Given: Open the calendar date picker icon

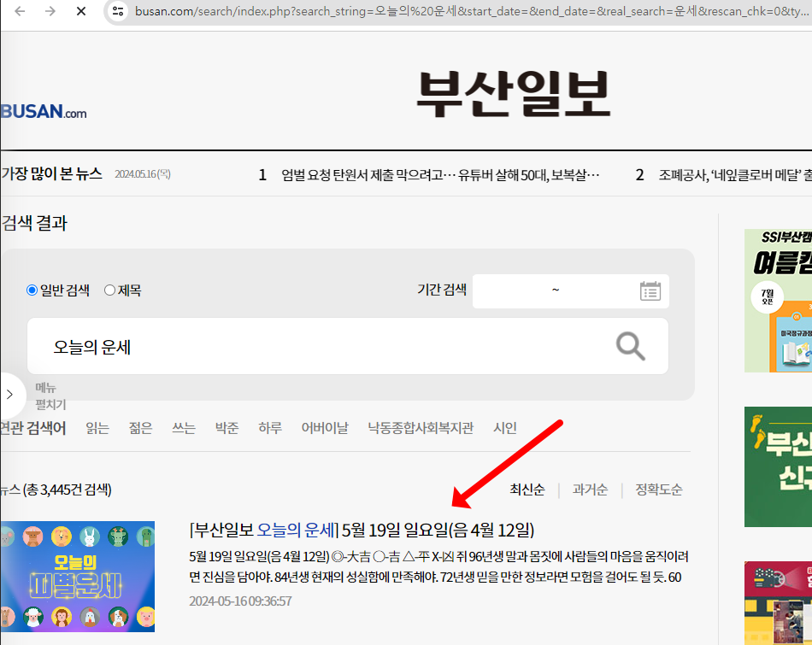Looking at the screenshot, I should (x=650, y=291).
